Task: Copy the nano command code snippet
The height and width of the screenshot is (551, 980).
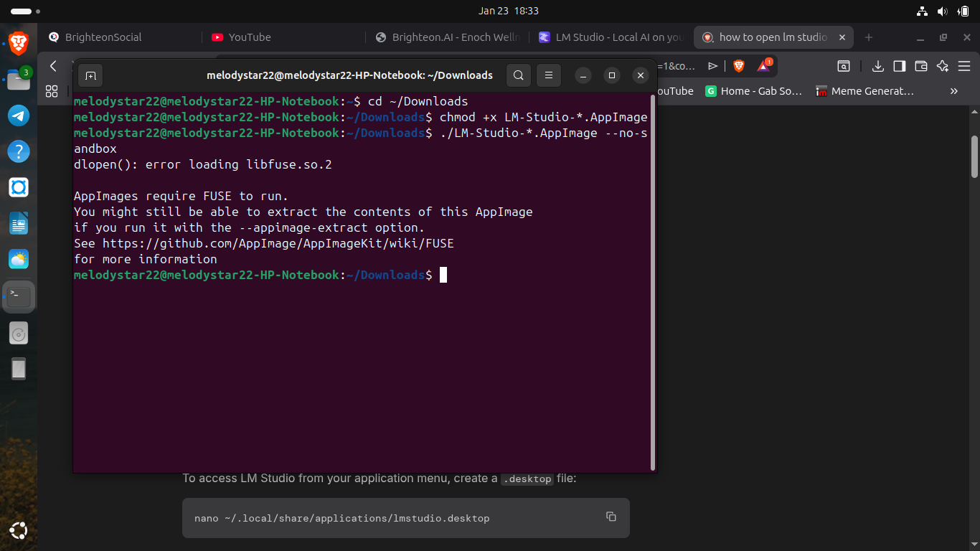Action: pyautogui.click(x=611, y=517)
